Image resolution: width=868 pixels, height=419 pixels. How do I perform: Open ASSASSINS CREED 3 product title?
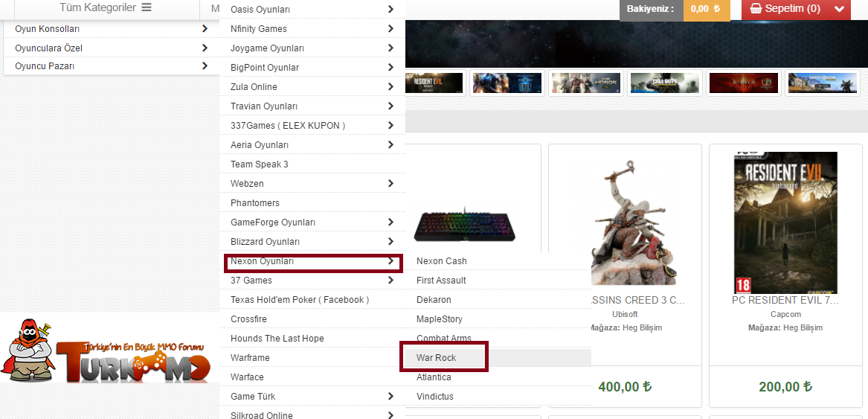pos(637,301)
